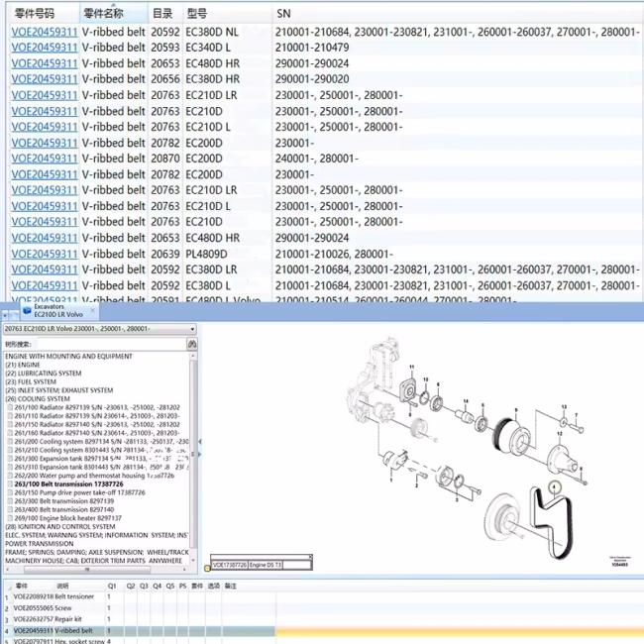Viewport: 644px width, 644px height.
Task: Expand (28) IGNITION AND CONTROL SYSTEM node
Action: tap(60, 526)
